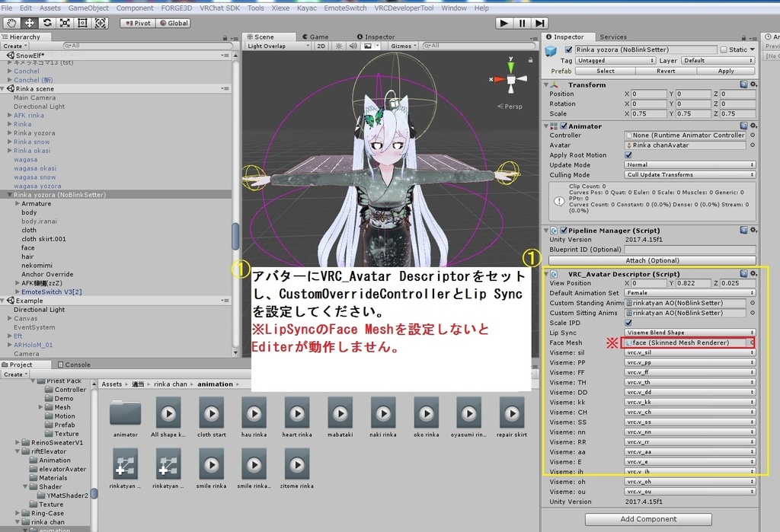
Task: Open the GameObject menu
Action: point(88,8)
